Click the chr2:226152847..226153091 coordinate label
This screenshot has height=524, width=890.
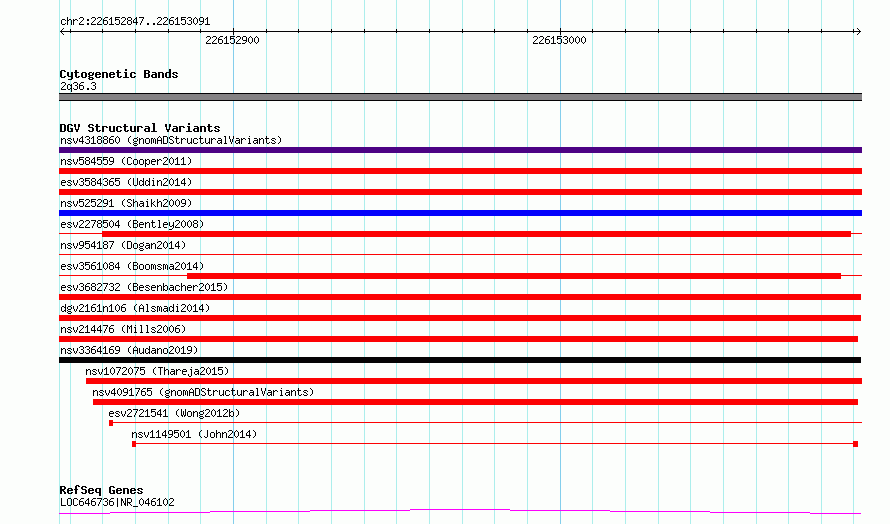[135, 21]
